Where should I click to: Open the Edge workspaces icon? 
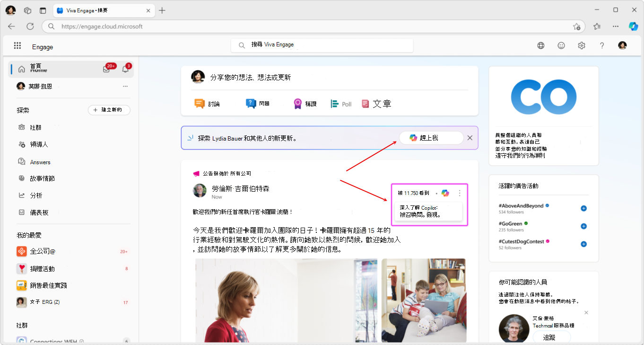coord(27,10)
